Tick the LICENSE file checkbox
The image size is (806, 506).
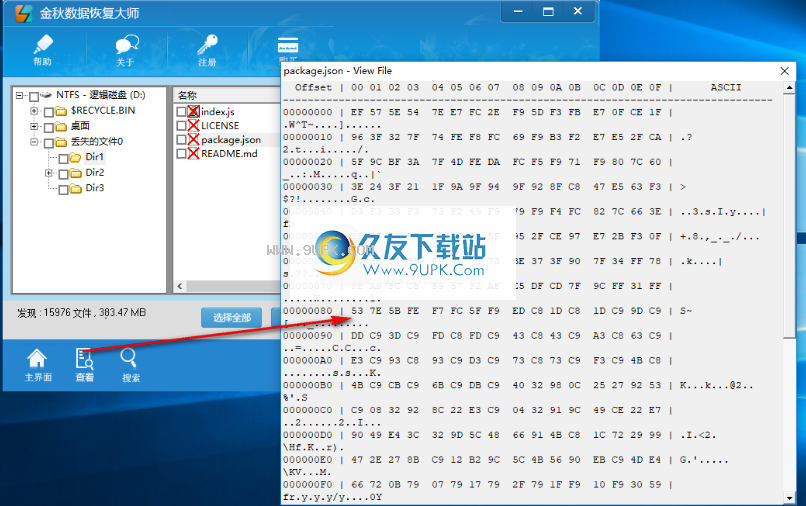[181, 125]
